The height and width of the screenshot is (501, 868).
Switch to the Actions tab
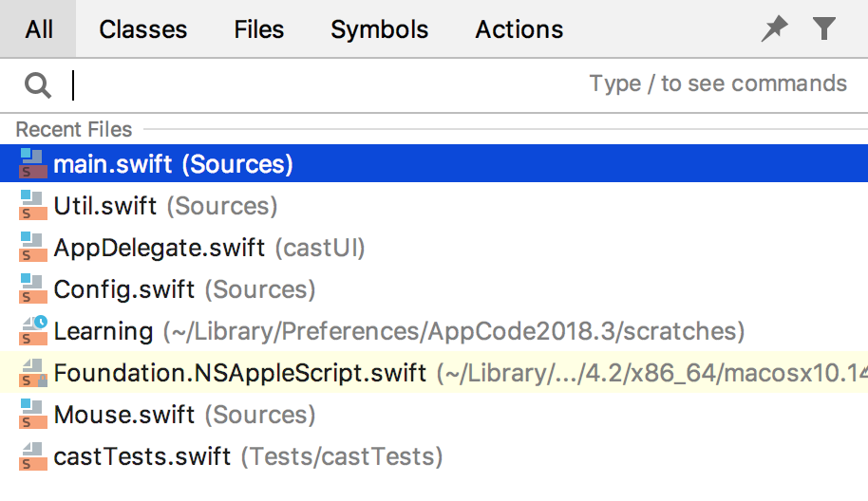pyautogui.click(x=519, y=29)
